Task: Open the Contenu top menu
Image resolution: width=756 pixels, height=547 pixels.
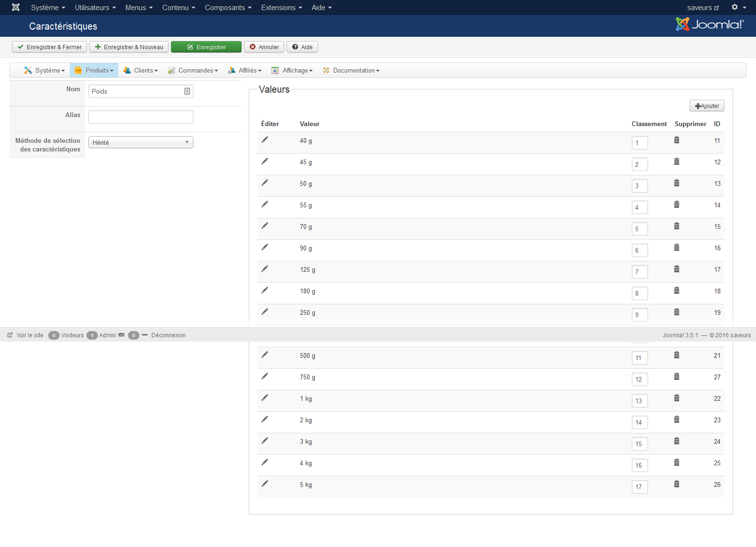Action: 179,7
